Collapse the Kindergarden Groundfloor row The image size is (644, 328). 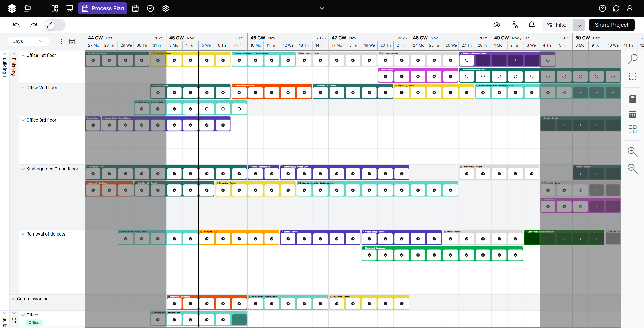tap(23, 169)
